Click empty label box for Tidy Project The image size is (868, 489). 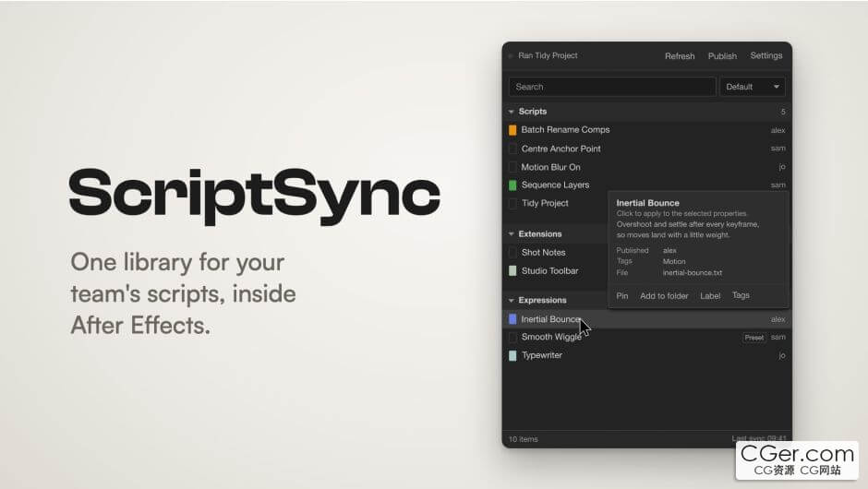[512, 204]
